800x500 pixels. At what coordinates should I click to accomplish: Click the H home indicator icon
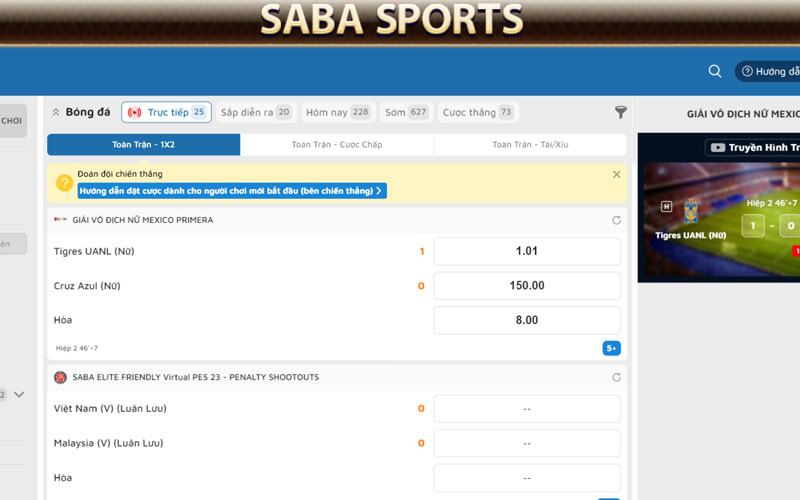(x=666, y=207)
